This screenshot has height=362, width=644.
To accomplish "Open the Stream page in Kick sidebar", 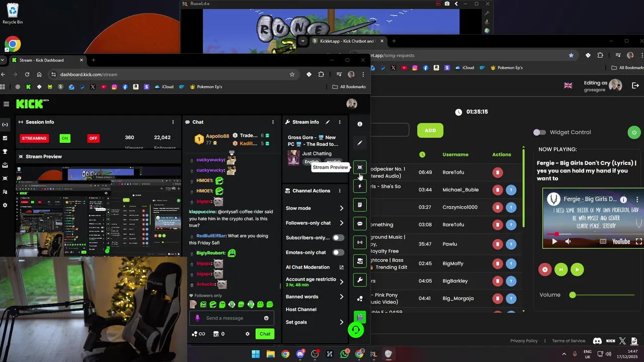I will pos(5,124).
